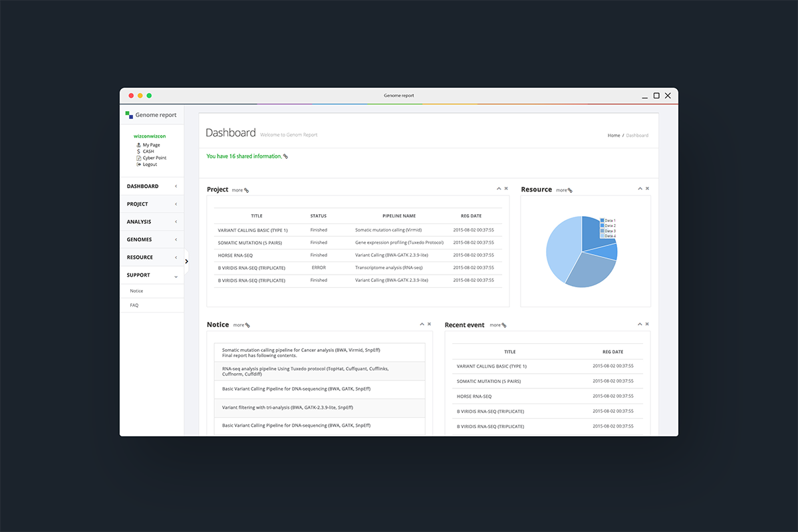Collapse the Project panel with caret
The image size is (798, 532).
[x=499, y=189]
